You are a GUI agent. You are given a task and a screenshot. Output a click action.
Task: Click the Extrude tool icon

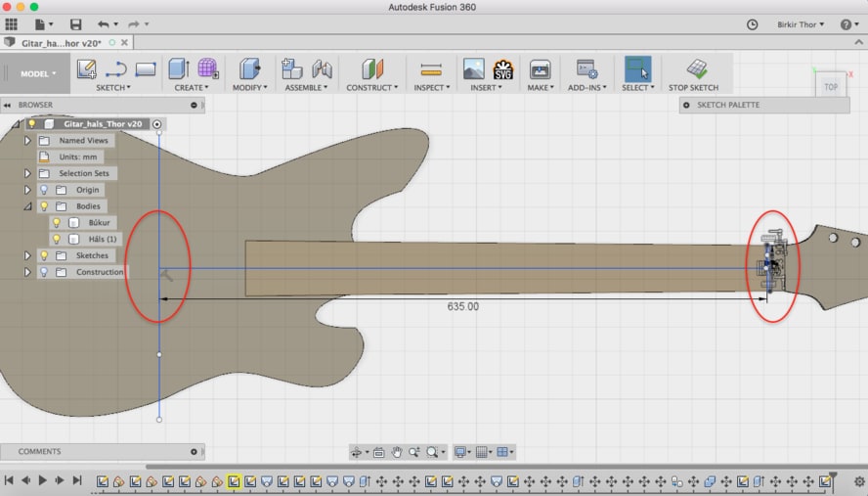[x=179, y=69]
